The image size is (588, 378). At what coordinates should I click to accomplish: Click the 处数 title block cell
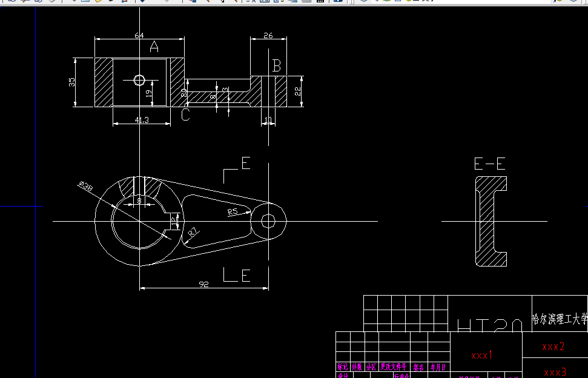click(357, 366)
